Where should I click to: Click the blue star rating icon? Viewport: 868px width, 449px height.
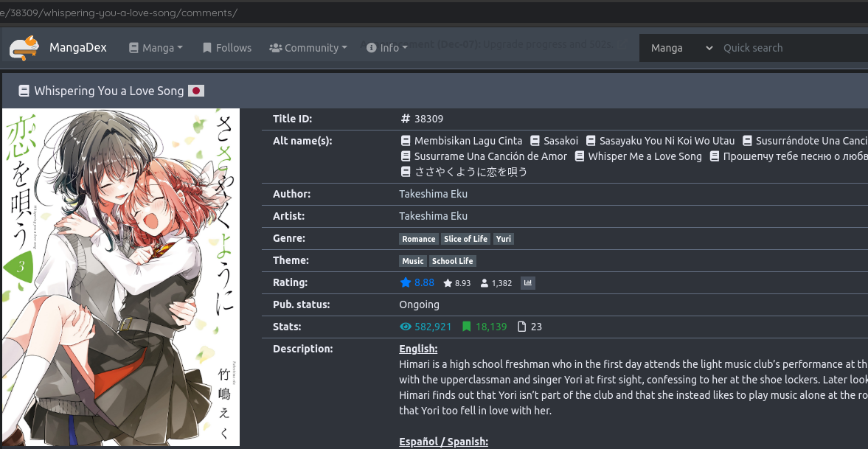(x=405, y=282)
